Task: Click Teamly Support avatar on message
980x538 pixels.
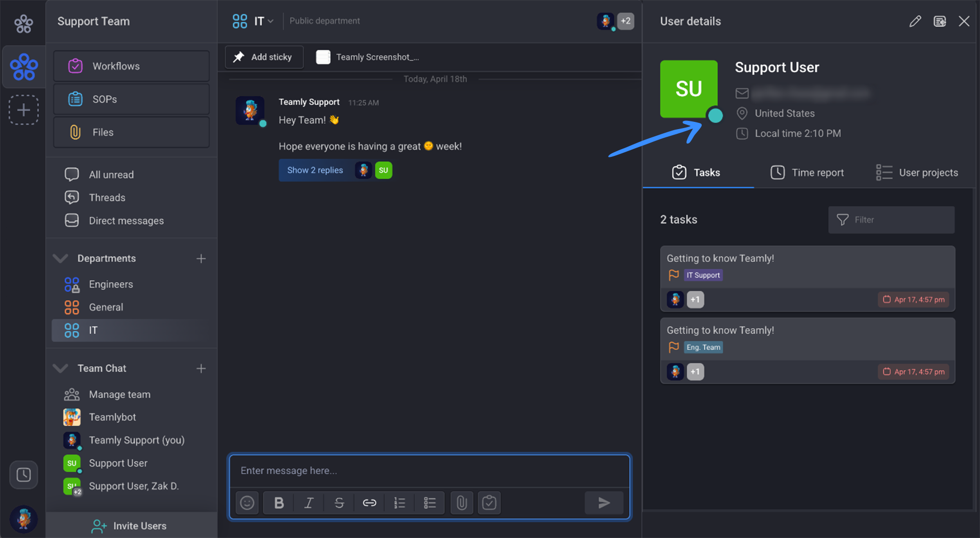Action: pyautogui.click(x=250, y=111)
